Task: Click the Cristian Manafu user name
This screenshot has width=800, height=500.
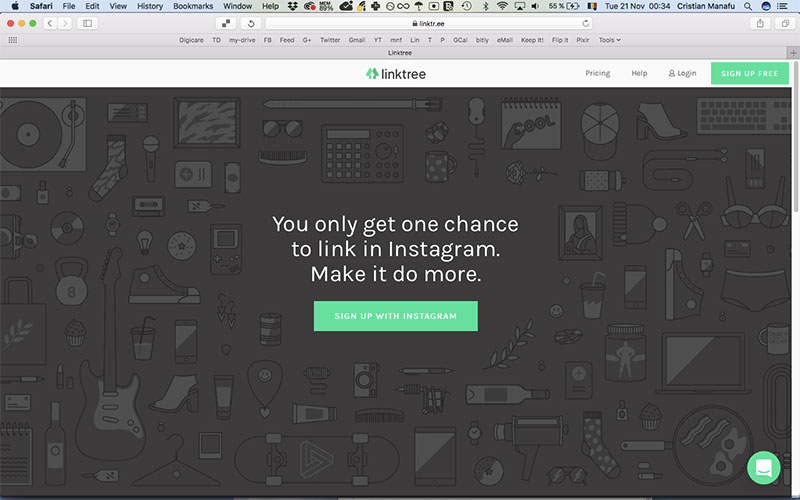Action: [706, 6]
